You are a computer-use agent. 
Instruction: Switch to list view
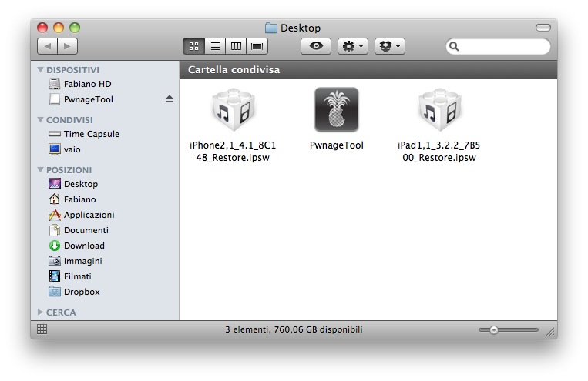pos(215,46)
